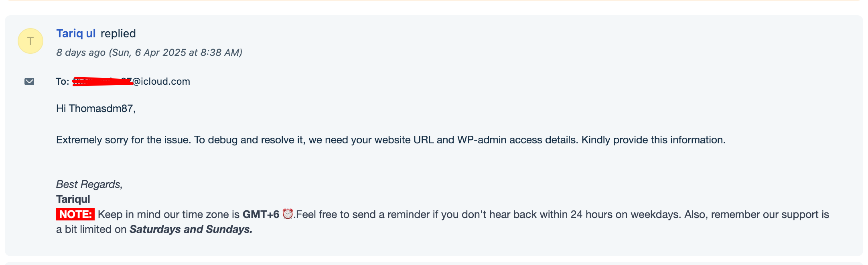Click the Extremely sorry for the issue sentence
868x265 pixels.
click(124, 140)
